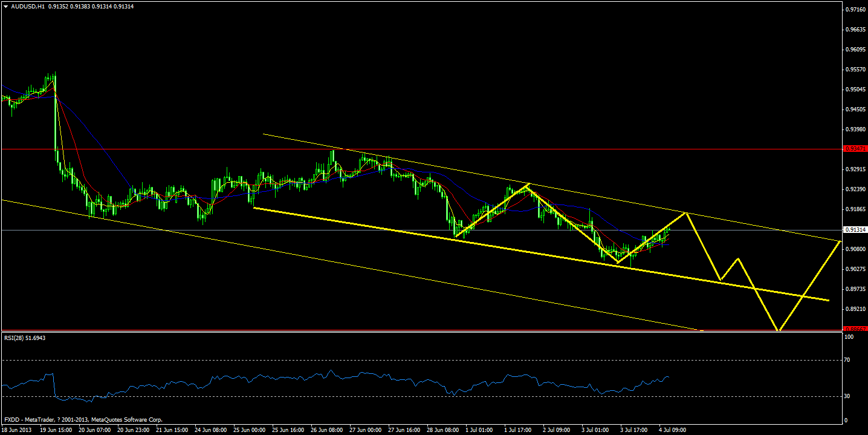This screenshot has height=435, width=868.
Task: Click the 0.92390 price scale value
Action: [x=855, y=189]
